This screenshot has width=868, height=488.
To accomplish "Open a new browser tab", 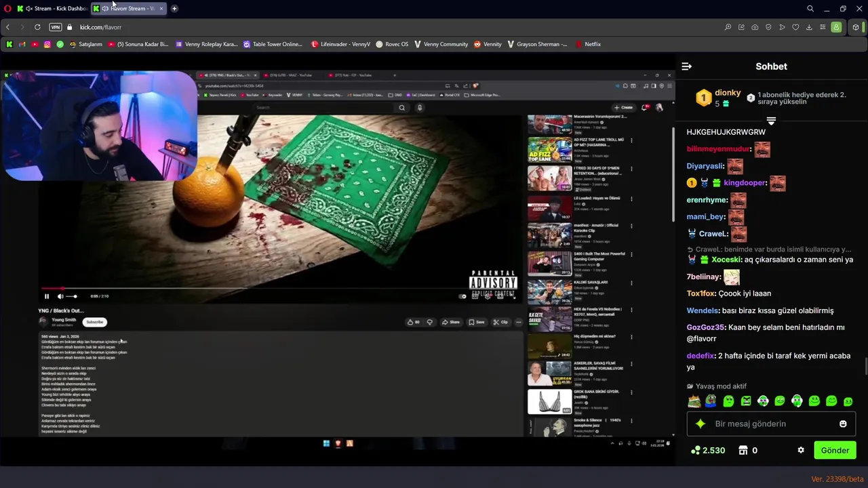I will tap(174, 8).
